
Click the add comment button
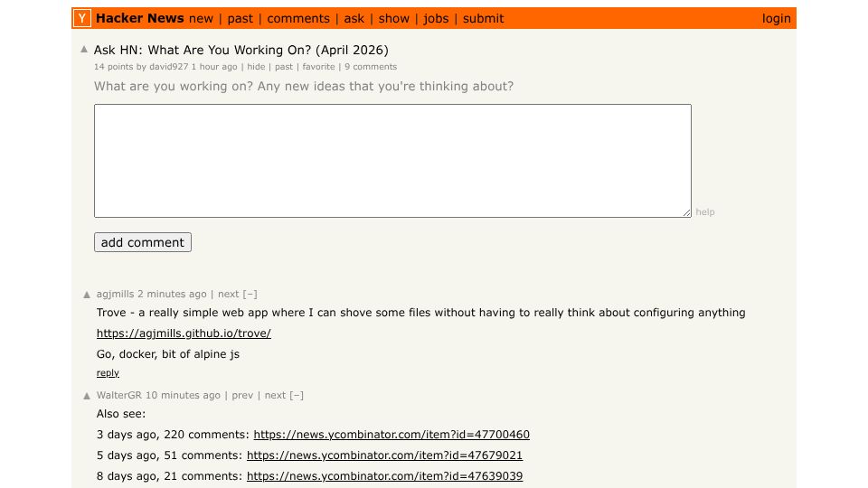pyautogui.click(x=143, y=242)
